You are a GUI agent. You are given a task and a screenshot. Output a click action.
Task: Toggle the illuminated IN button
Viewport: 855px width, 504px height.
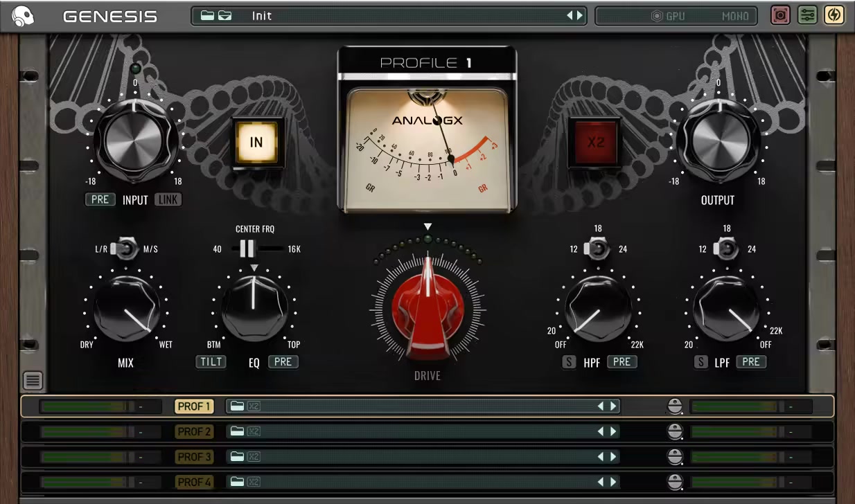click(x=256, y=143)
